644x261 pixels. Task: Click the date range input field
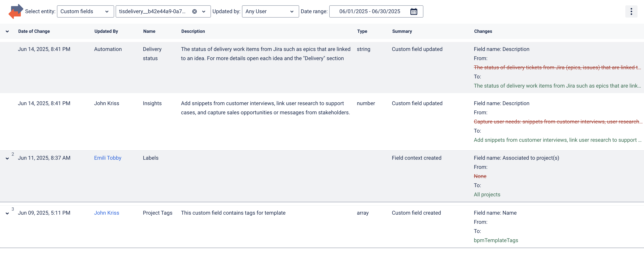pos(369,11)
